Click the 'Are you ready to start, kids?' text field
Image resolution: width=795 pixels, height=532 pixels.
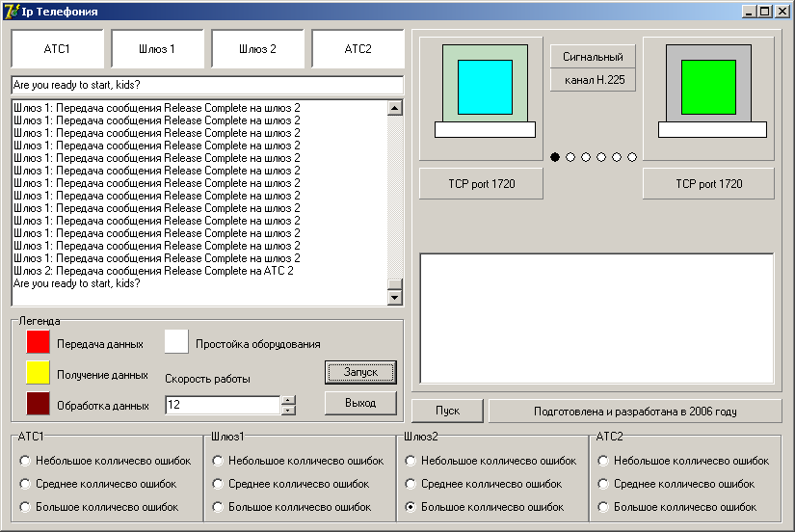click(x=207, y=85)
